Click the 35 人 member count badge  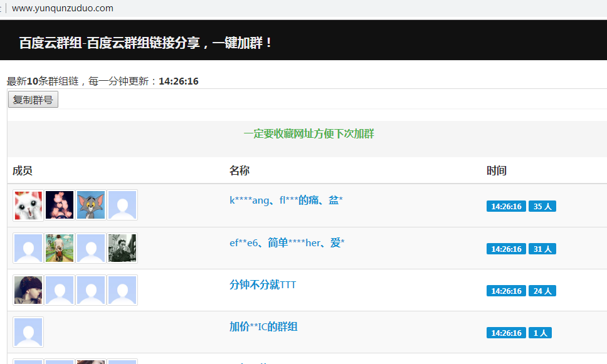(x=542, y=206)
